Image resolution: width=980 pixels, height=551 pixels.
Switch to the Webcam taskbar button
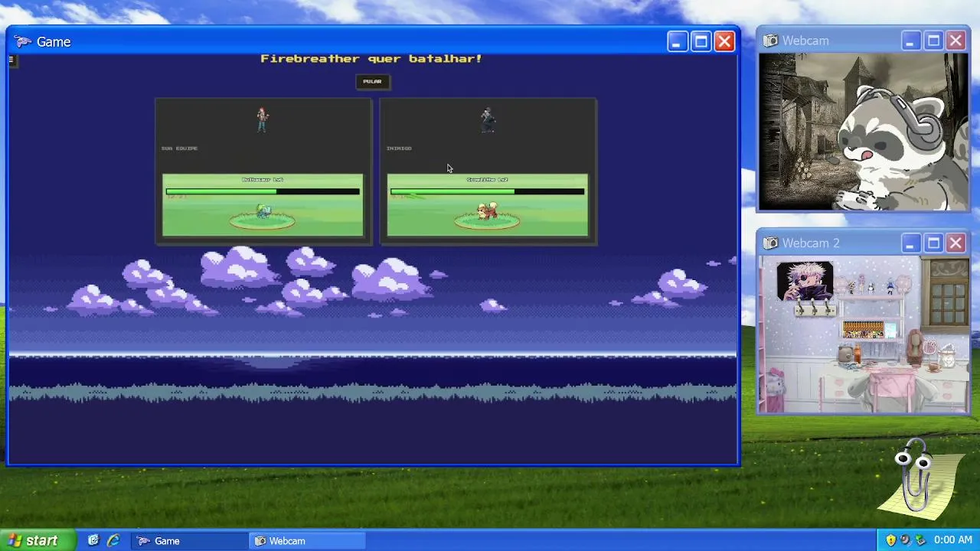coord(308,540)
